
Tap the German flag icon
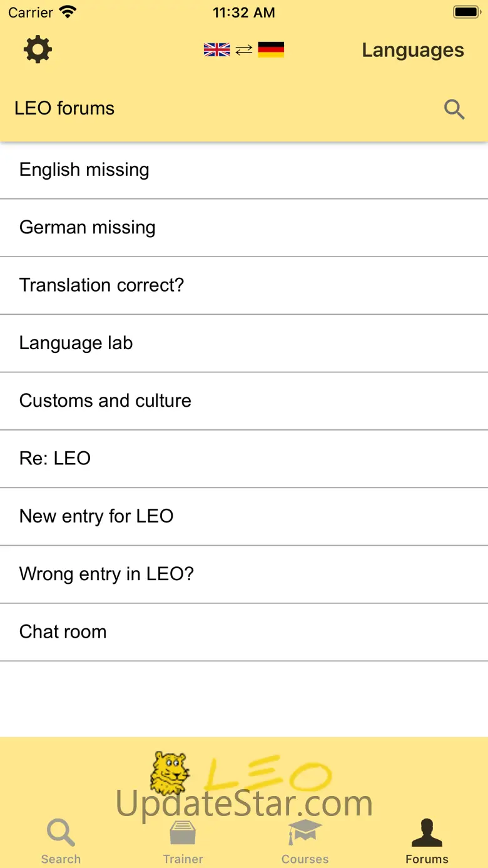tap(271, 49)
